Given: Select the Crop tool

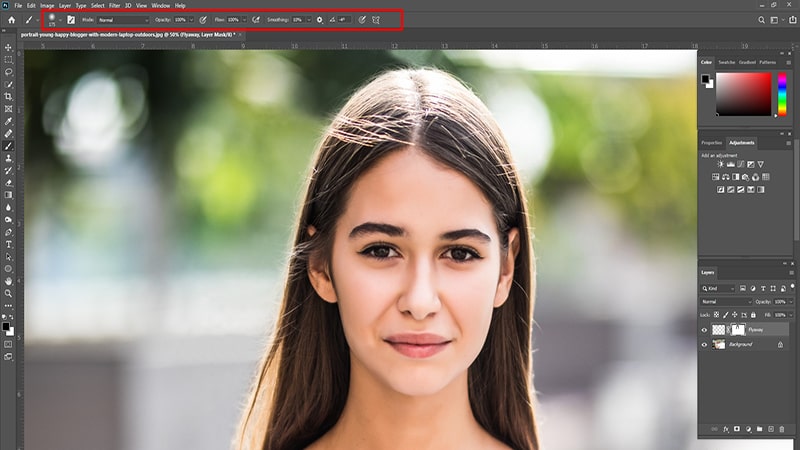Looking at the screenshot, I should coord(8,96).
